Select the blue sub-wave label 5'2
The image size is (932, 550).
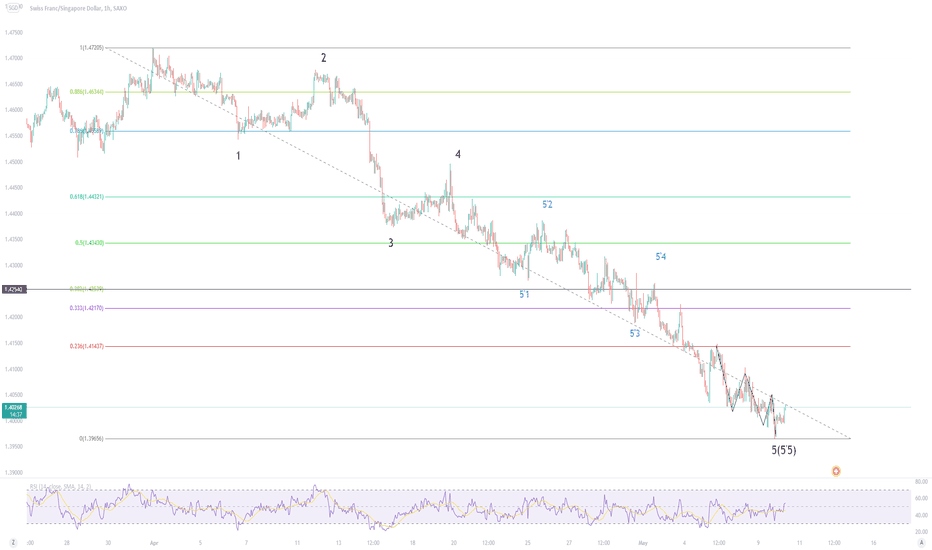(x=547, y=205)
